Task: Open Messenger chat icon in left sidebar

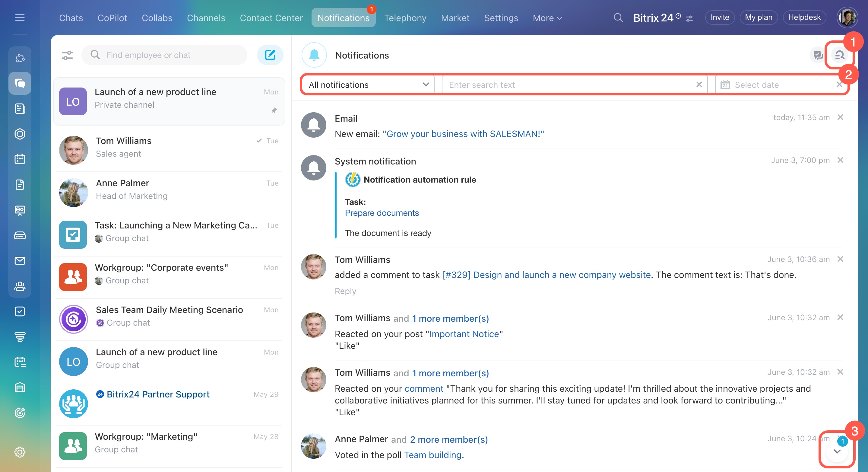Action: (20, 83)
